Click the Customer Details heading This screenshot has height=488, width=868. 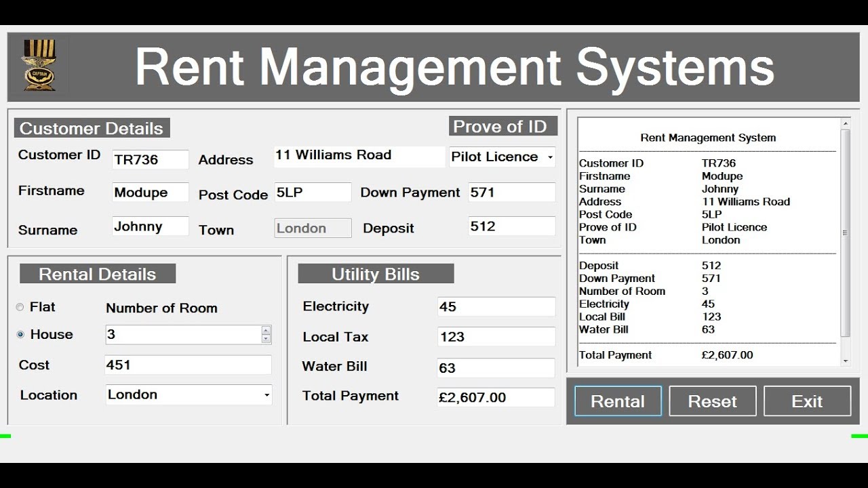tap(92, 128)
